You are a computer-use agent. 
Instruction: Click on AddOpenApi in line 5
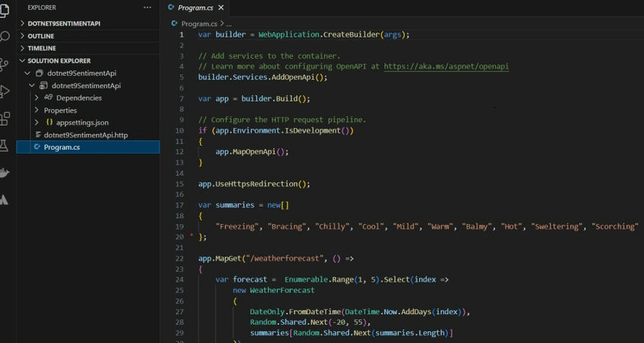pyautogui.click(x=294, y=77)
